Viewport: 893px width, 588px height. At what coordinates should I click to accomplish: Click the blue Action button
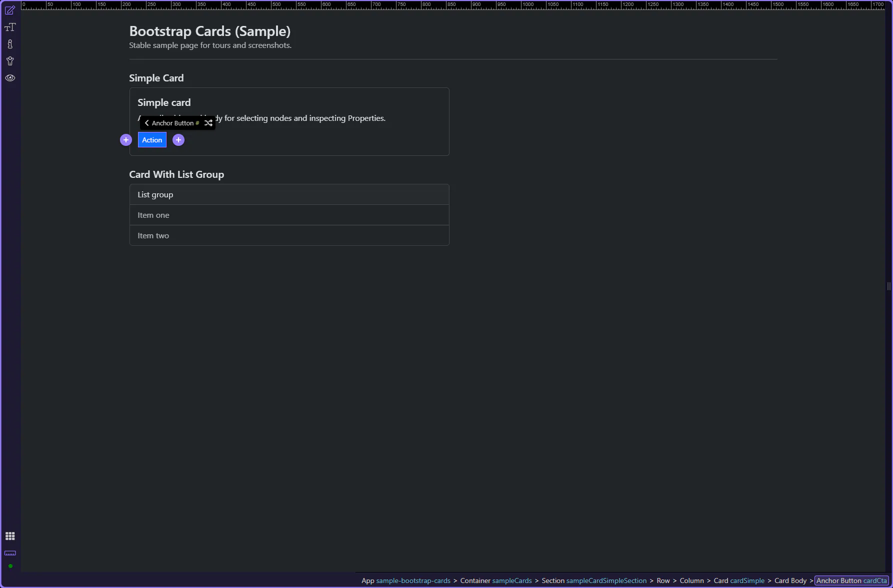[x=152, y=140]
